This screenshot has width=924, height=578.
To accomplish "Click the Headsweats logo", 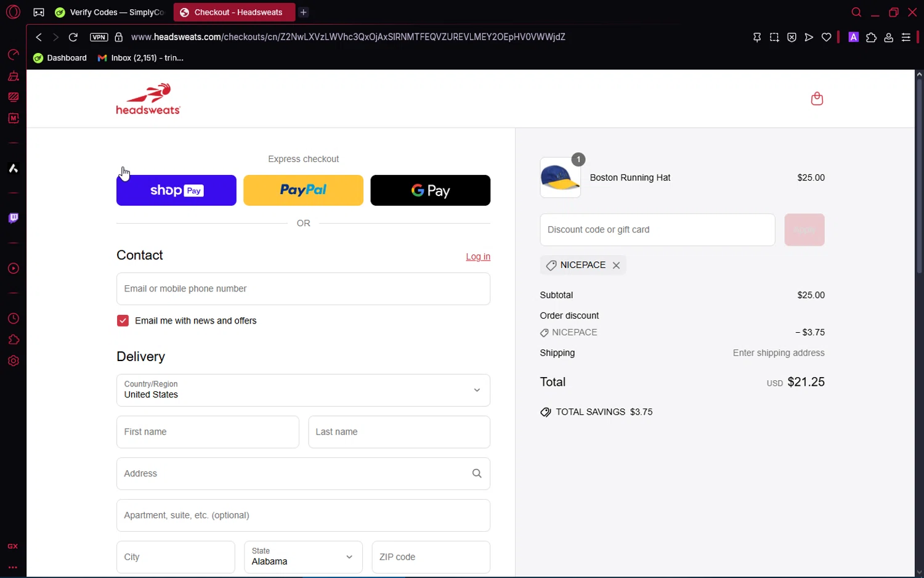I will coord(148,99).
